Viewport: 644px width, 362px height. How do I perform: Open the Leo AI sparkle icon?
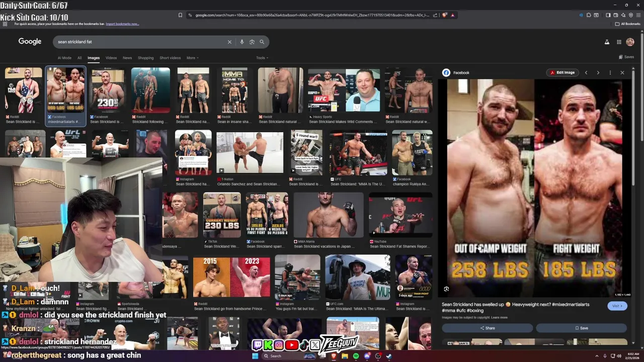(x=623, y=15)
